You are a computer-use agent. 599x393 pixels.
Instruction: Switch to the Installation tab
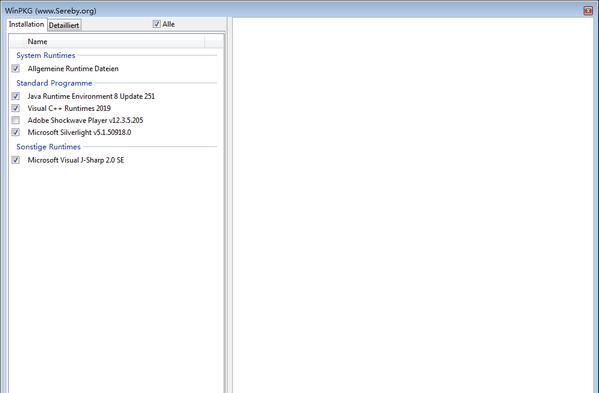point(26,24)
